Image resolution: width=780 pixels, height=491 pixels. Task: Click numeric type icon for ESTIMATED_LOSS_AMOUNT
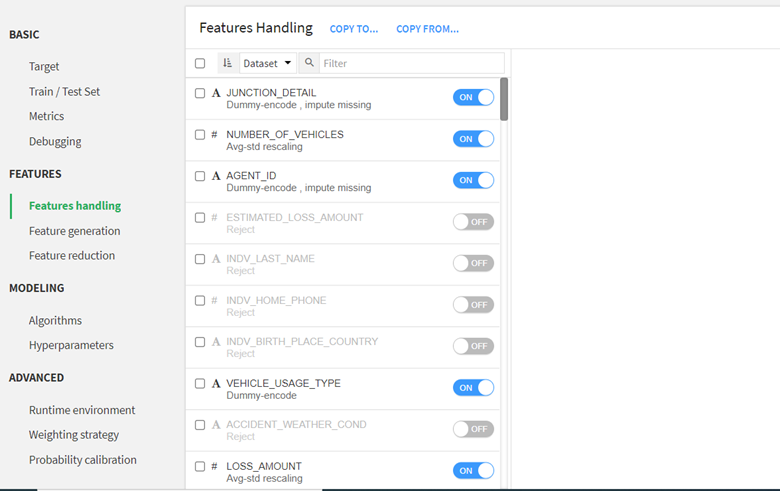click(x=215, y=217)
